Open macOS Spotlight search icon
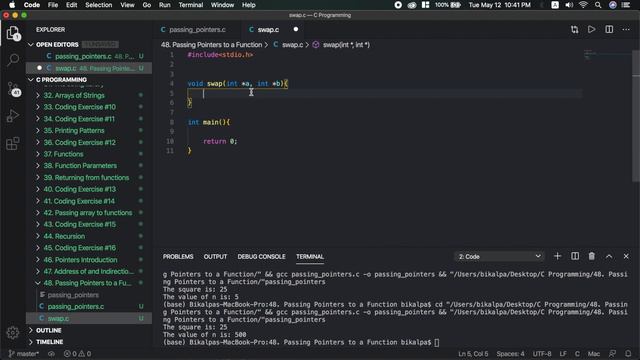This screenshot has height=360, width=640. click(x=598, y=5)
